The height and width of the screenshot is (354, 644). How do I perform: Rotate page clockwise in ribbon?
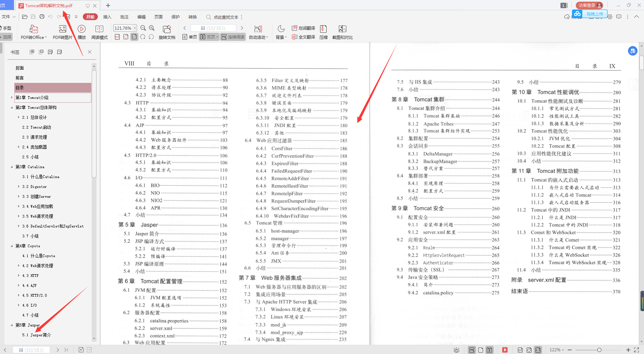(x=143, y=37)
